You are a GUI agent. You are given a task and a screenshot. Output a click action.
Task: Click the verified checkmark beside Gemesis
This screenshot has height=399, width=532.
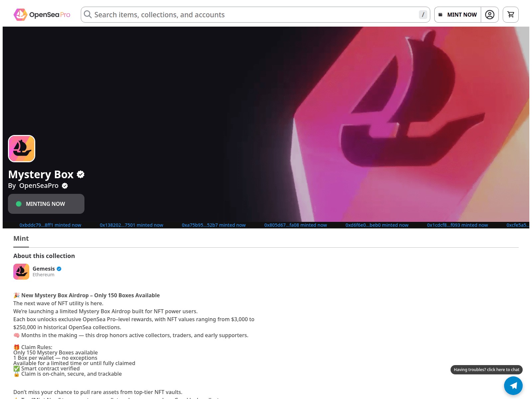pyautogui.click(x=59, y=269)
